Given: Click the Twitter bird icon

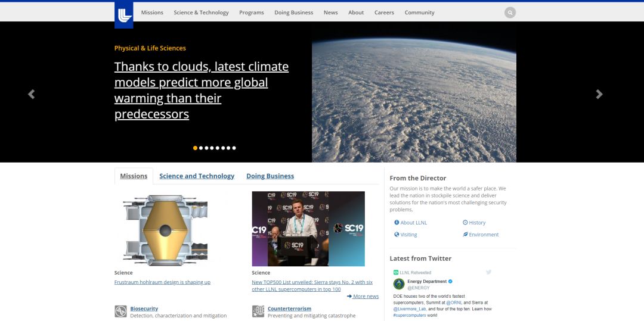Looking at the screenshot, I should [489, 272].
